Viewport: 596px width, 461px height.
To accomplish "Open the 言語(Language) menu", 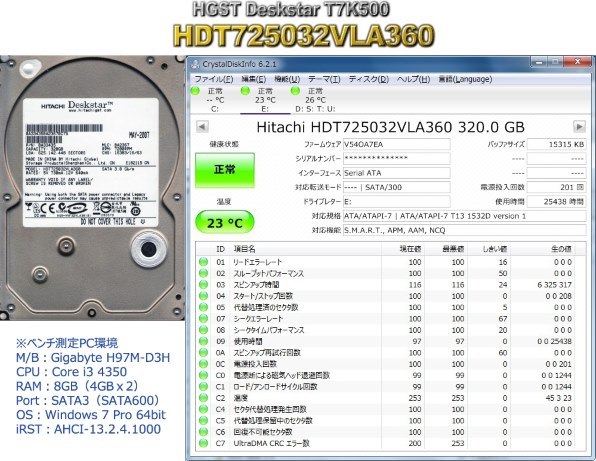I will 465,79.
